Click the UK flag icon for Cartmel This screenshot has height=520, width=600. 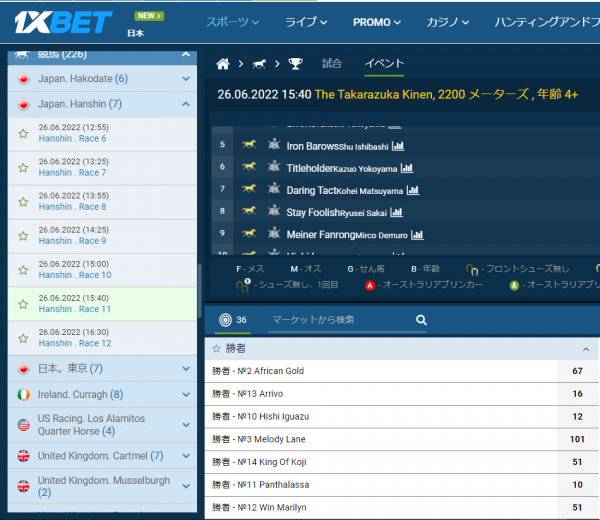(24, 456)
